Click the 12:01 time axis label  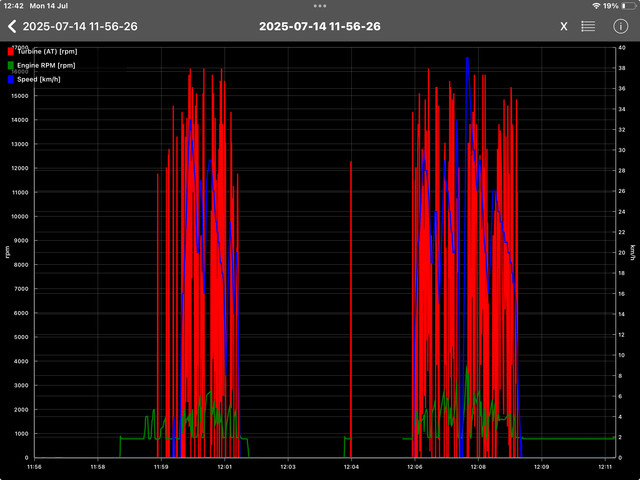pyautogui.click(x=224, y=467)
